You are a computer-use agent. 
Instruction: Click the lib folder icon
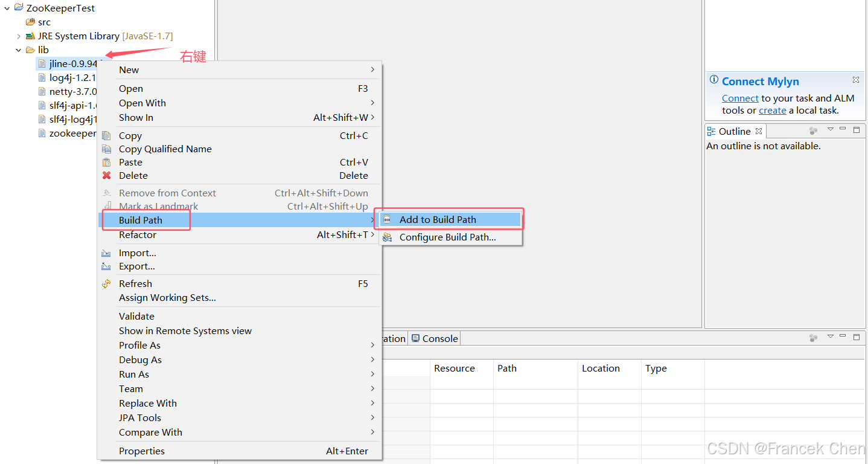pos(30,50)
